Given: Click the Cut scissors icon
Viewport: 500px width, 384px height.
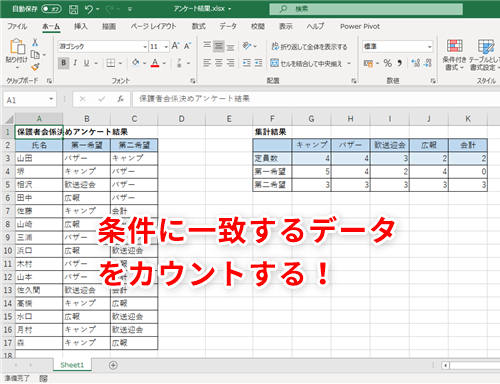Looking at the screenshot, I should coord(35,42).
